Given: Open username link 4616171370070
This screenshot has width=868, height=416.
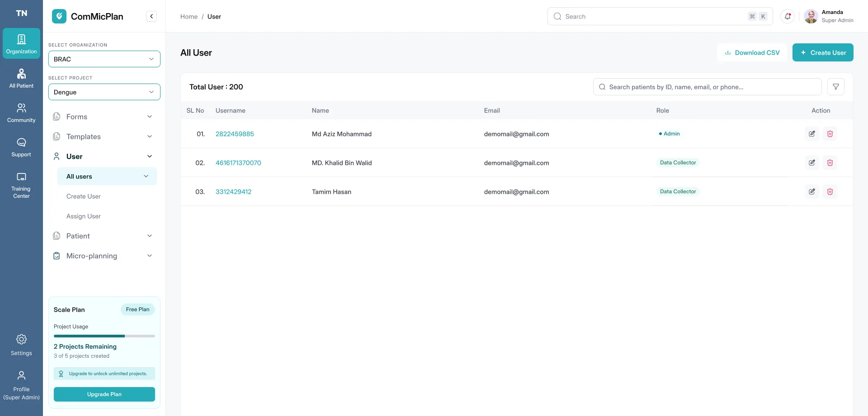Looking at the screenshot, I should (x=238, y=163).
